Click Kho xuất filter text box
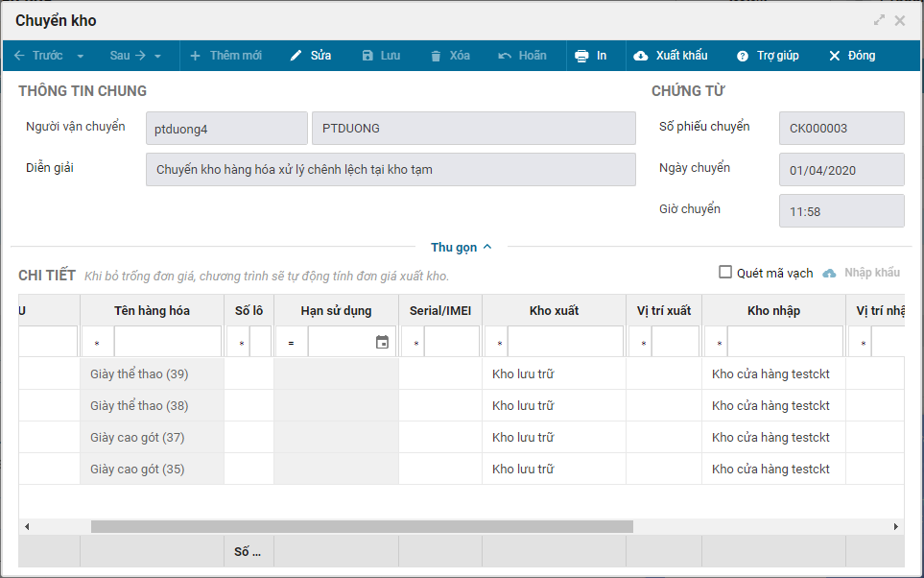Screen dimensions: 924x578 (566, 342)
